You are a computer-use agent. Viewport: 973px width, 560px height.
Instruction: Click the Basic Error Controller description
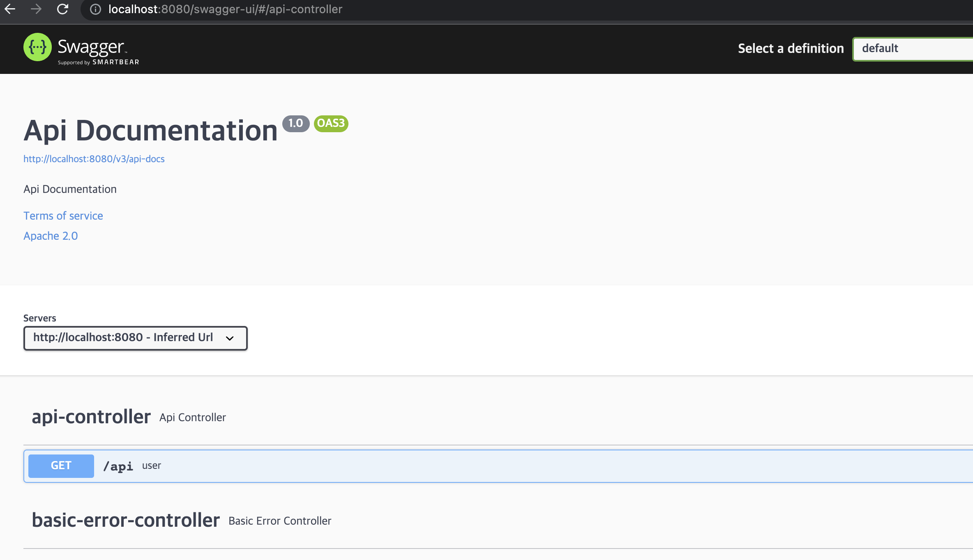280,521
